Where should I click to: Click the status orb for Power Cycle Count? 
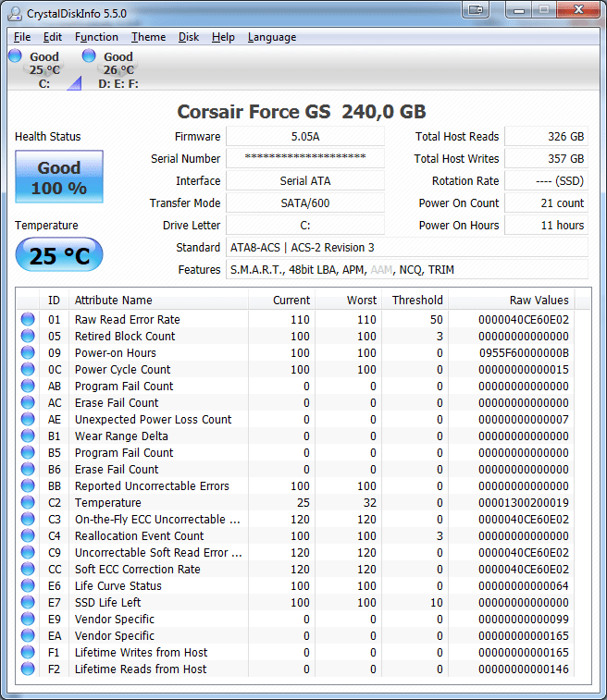pyautogui.click(x=28, y=369)
